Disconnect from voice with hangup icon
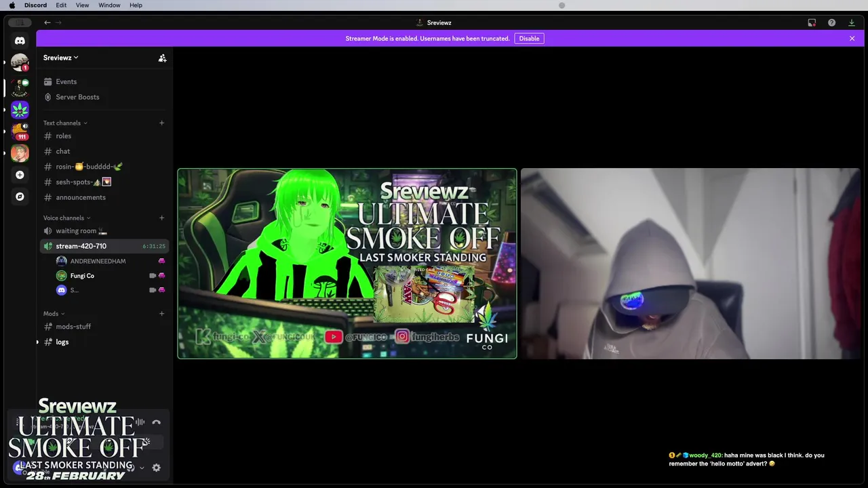The image size is (868, 488). click(157, 422)
